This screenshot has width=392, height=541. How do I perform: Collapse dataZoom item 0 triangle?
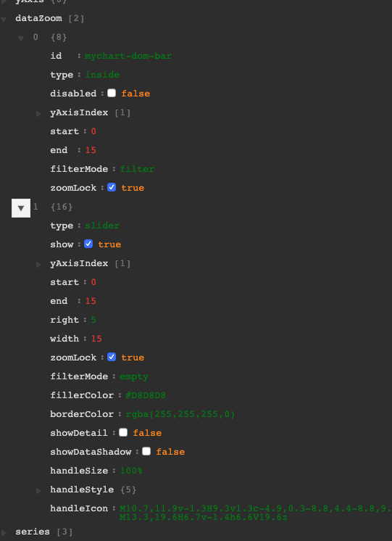tap(21, 38)
